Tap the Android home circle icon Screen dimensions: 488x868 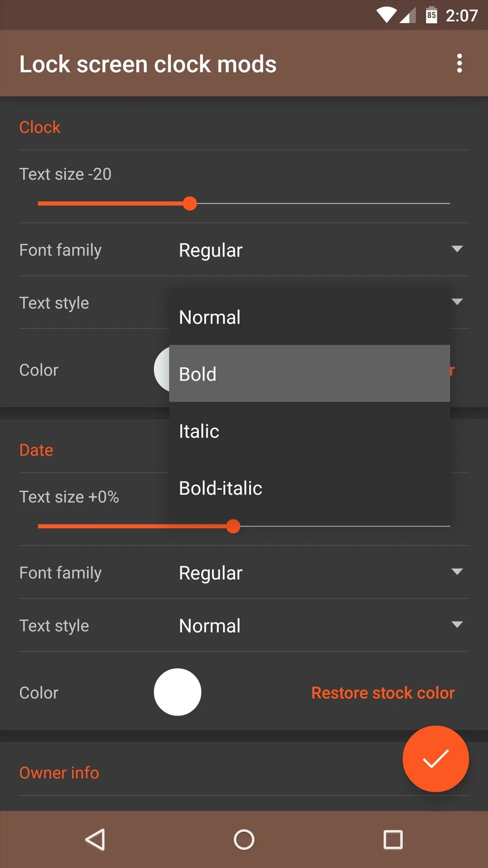[244, 839]
